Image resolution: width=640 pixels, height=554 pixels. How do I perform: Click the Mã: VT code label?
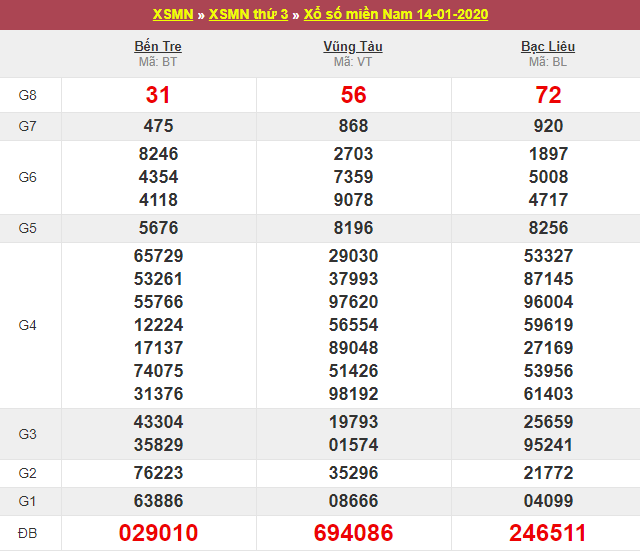(x=353, y=62)
